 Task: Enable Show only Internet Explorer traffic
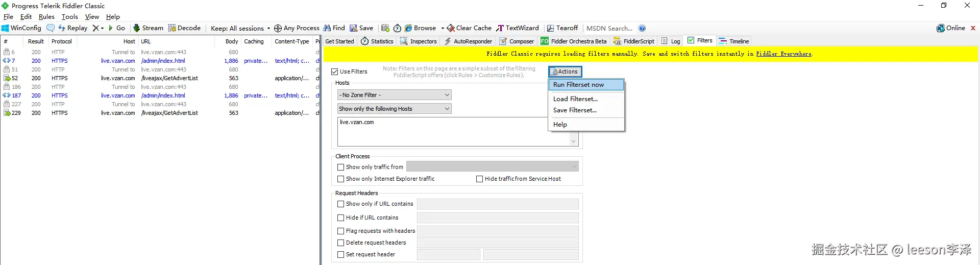coord(340,179)
